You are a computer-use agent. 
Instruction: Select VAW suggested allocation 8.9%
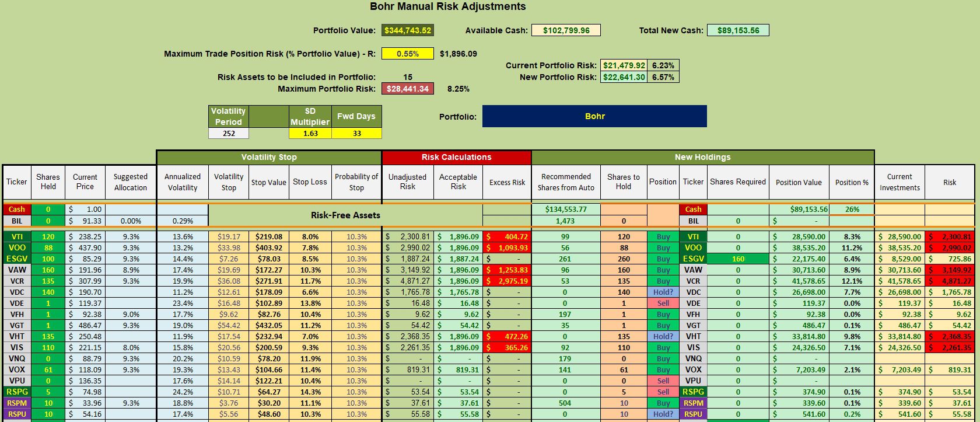(x=131, y=270)
